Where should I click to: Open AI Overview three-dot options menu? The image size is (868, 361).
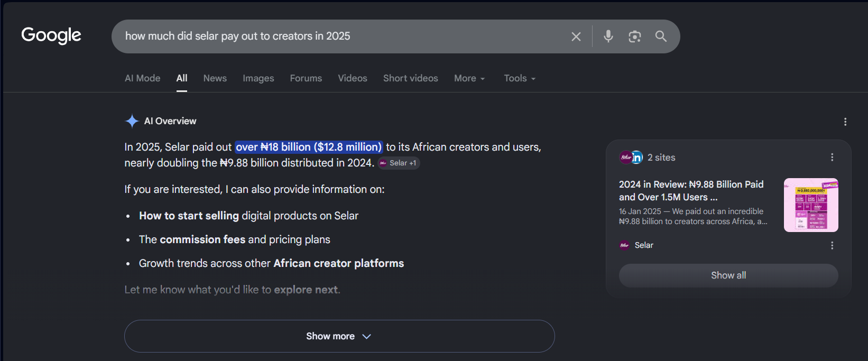845,122
